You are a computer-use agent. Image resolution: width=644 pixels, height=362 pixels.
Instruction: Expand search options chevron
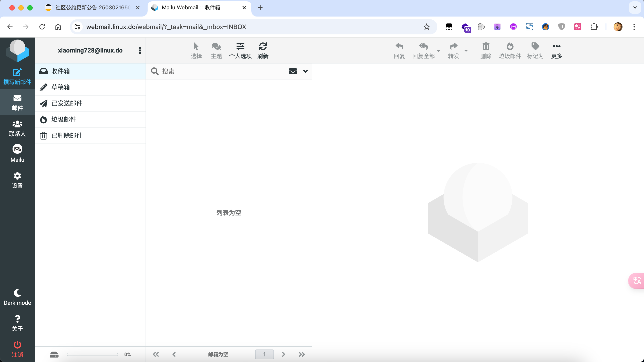click(305, 71)
